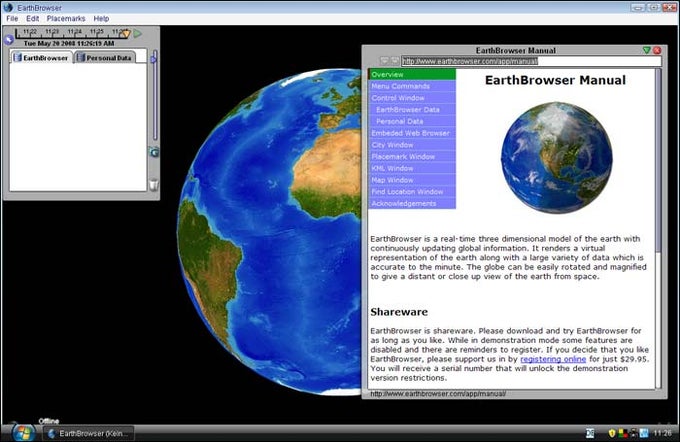
Task: Click the status bar URL below the manual page
Action: (x=438, y=394)
